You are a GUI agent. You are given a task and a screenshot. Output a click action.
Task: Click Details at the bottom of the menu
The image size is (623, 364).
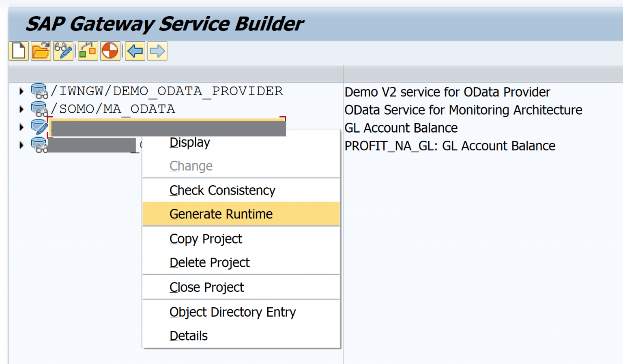[x=188, y=335]
